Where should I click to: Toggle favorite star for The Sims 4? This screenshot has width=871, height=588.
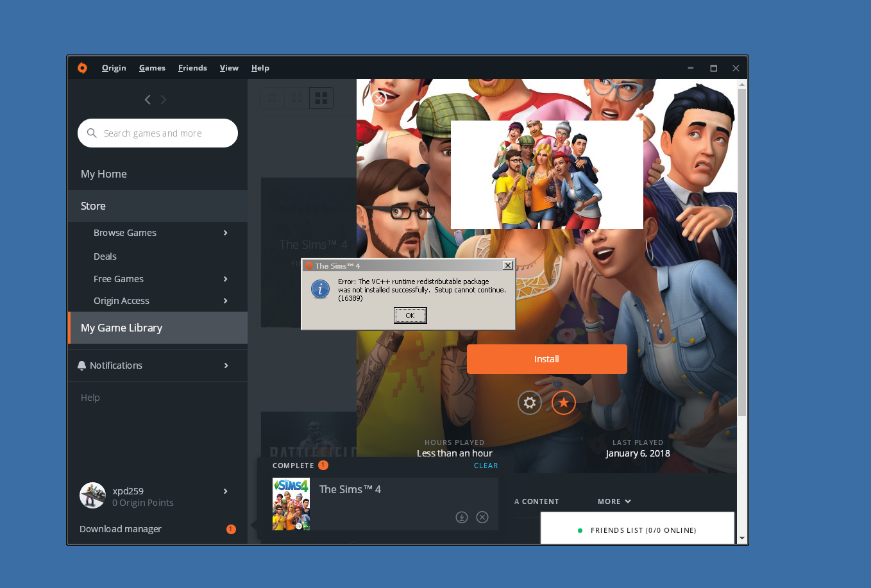(564, 403)
